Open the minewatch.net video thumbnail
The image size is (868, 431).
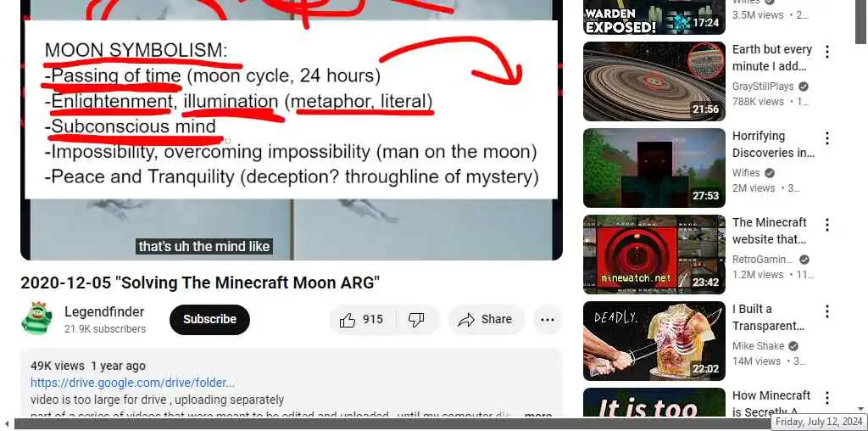tap(654, 255)
